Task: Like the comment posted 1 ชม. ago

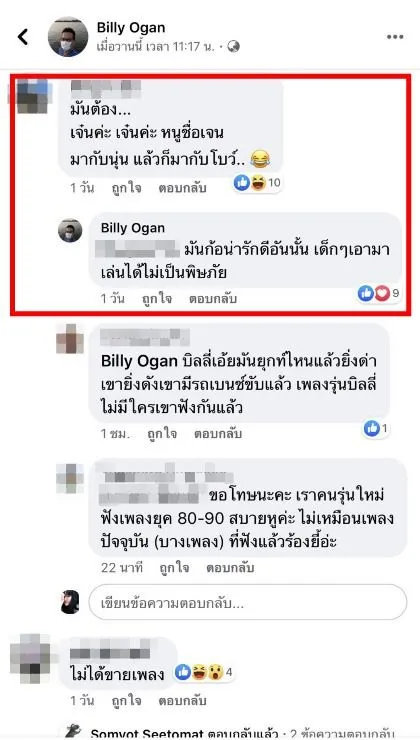Action: (x=162, y=434)
